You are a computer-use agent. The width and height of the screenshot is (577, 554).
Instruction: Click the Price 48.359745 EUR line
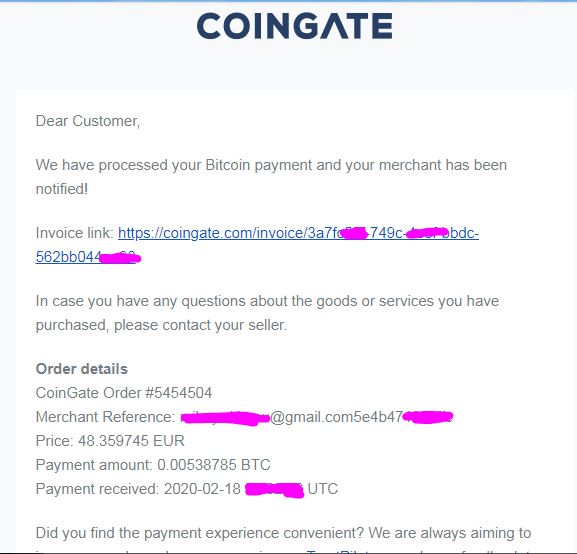click(x=110, y=441)
